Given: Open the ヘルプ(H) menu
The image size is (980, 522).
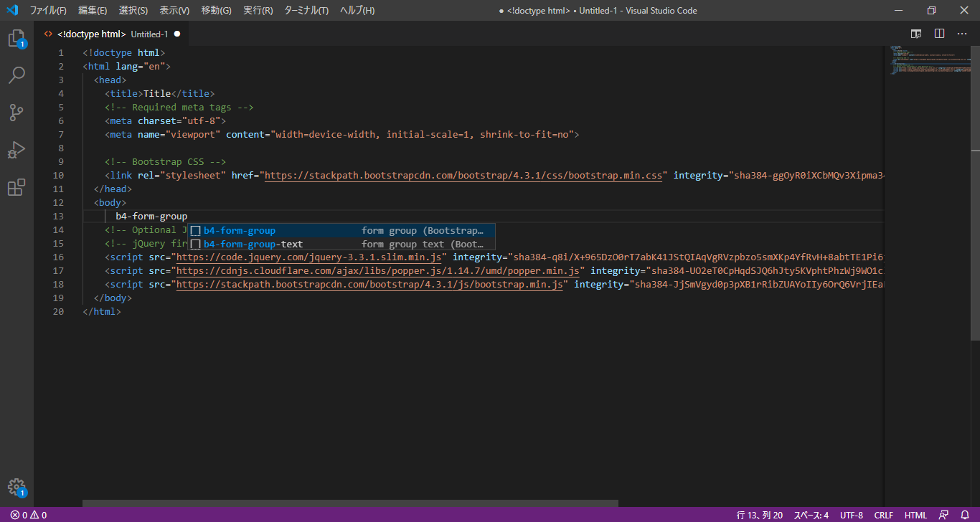Looking at the screenshot, I should click(x=357, y=10).
